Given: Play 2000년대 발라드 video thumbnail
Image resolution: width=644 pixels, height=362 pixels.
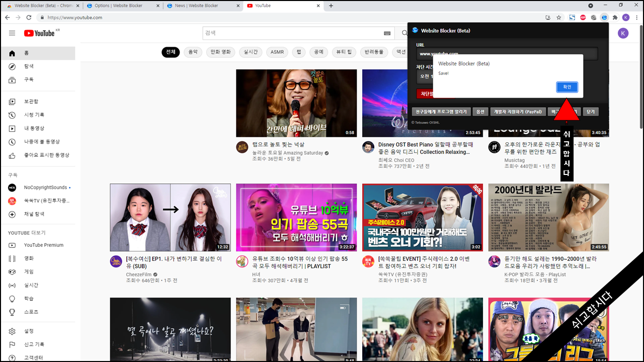Looking at the screenshot, I should point(548,217).
